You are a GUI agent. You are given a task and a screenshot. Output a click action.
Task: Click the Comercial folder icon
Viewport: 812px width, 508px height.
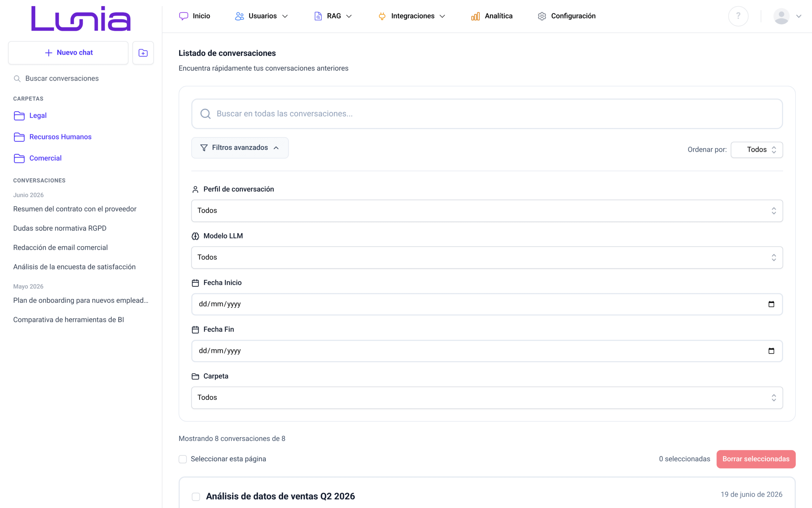click(19, 158)
